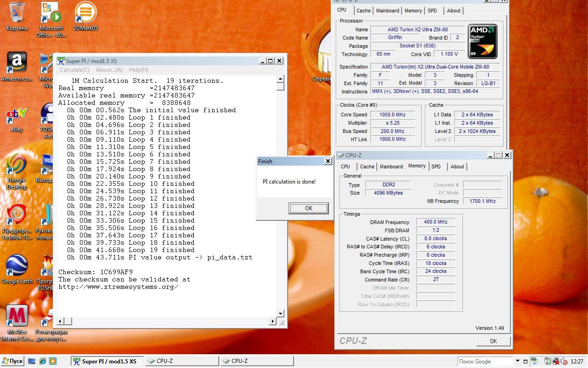The image size is (588, 368).
Task: Click Super PI vertical scrollbar up arrow
Action: click(x=280, y=79)
